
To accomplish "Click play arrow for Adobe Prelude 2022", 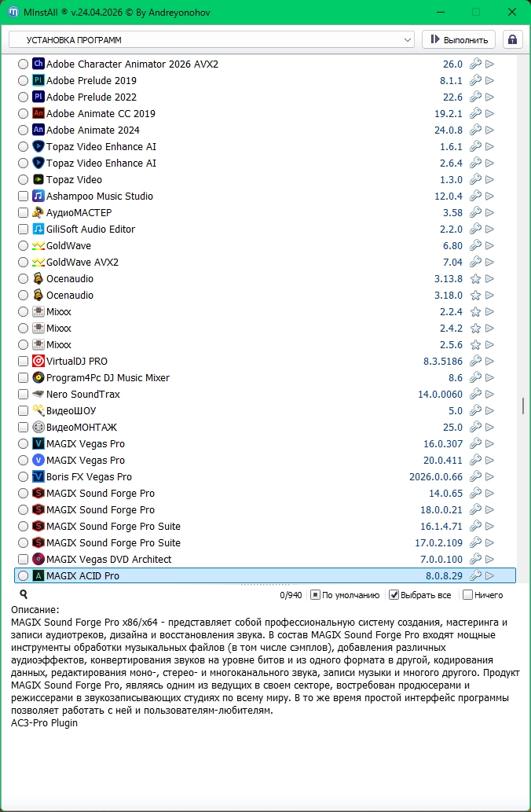I will pyautogui.click(x=489, y=97).
